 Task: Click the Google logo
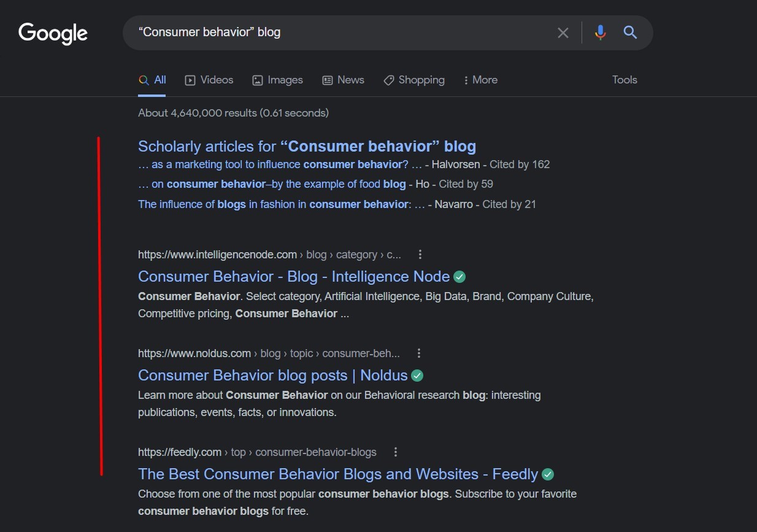tap(53, 33)
